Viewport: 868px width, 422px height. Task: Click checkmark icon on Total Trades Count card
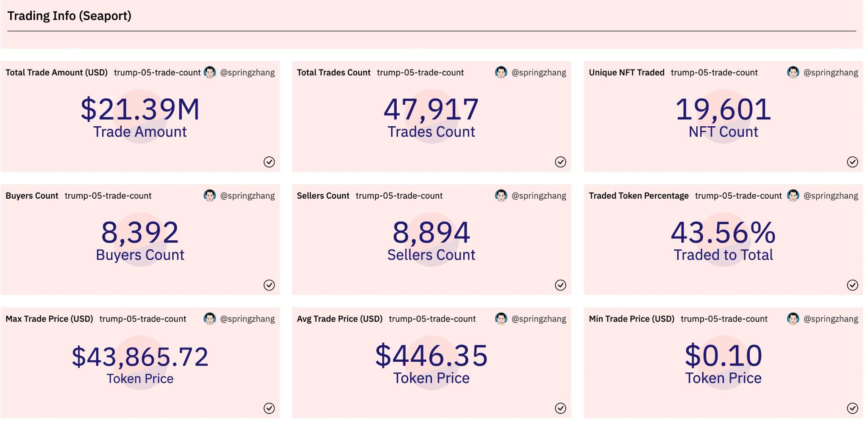pos(560,162)
